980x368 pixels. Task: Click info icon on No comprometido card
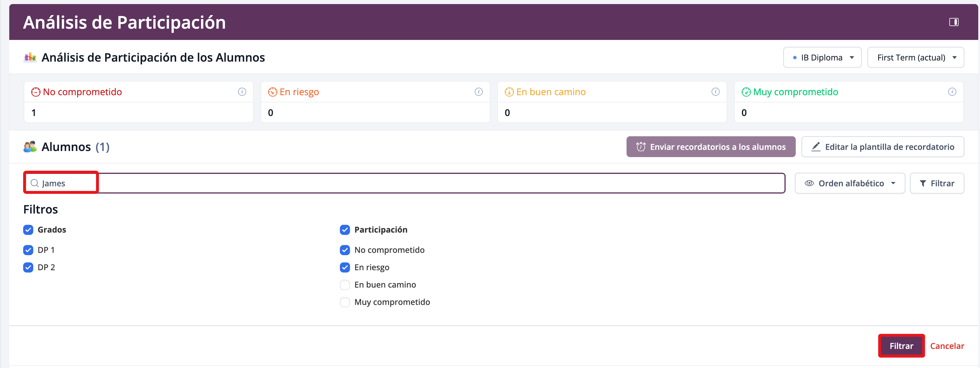click(242, 92)
